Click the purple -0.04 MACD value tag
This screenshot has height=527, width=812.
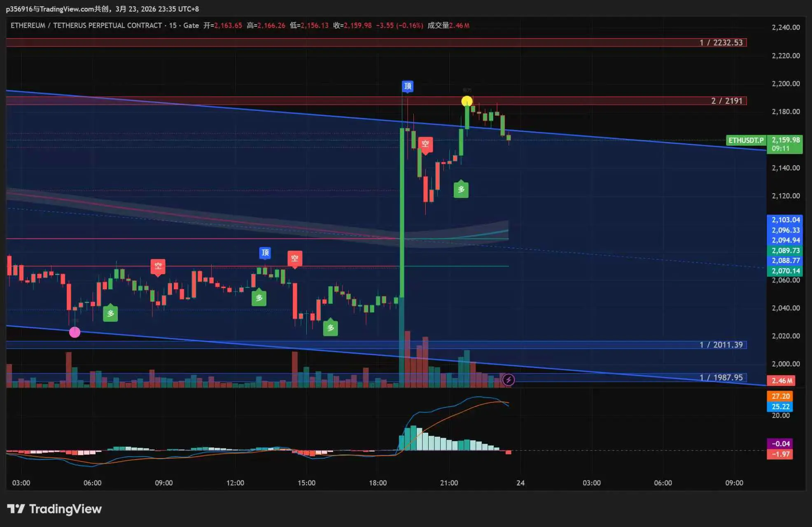[780, 443]
